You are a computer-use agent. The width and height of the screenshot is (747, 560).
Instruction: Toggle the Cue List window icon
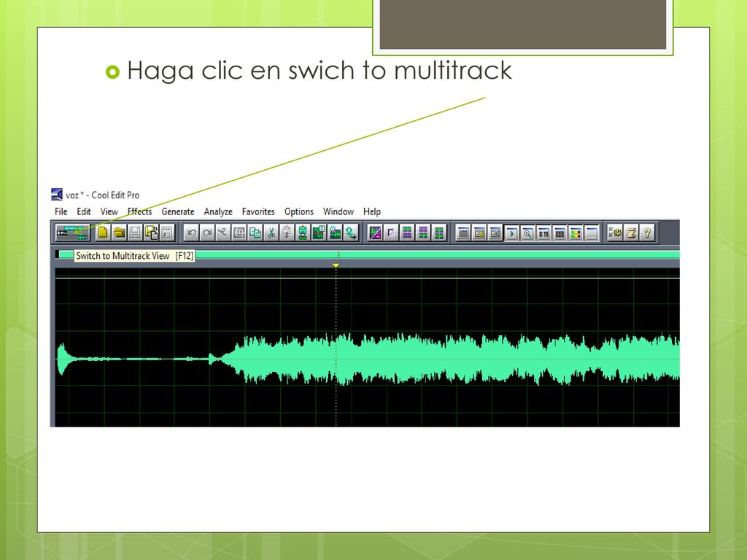479,233
